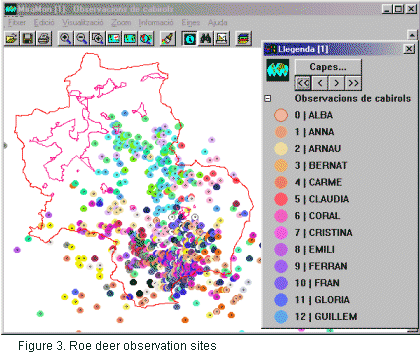Click the FRAN swatch
The width and height of the screenshot is (420, 360).
(x=281, y=283)
